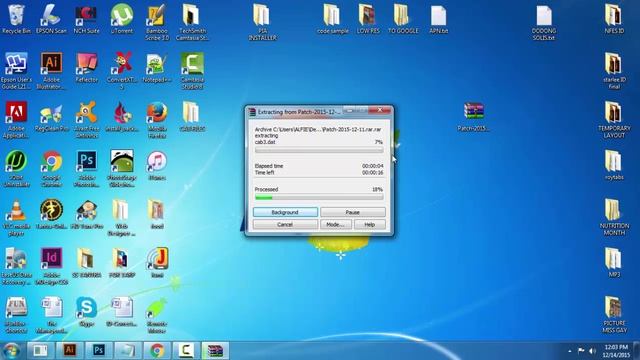Screen dimensions: 640x360
Task: Click Help in the extraction dialog
Action: [369, 224]
